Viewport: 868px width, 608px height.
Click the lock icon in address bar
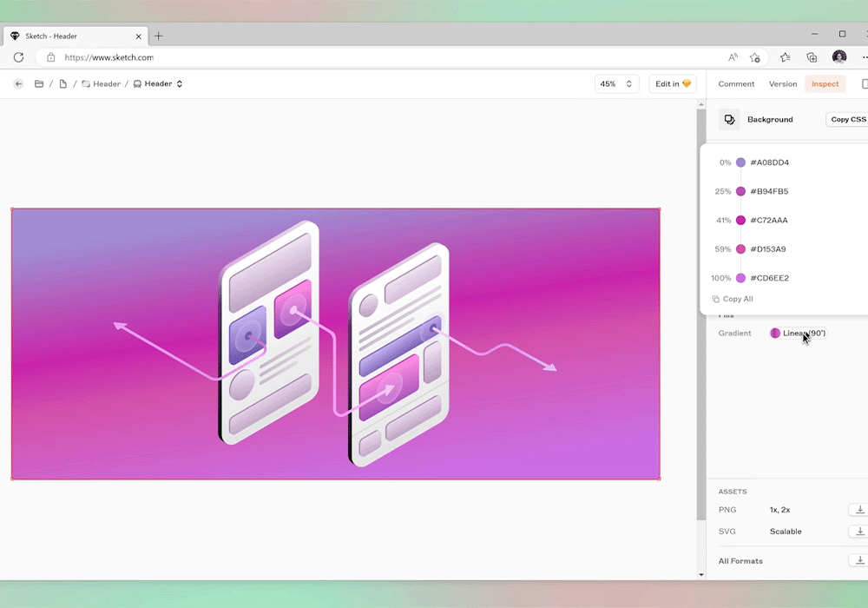(x=51, y=57)
